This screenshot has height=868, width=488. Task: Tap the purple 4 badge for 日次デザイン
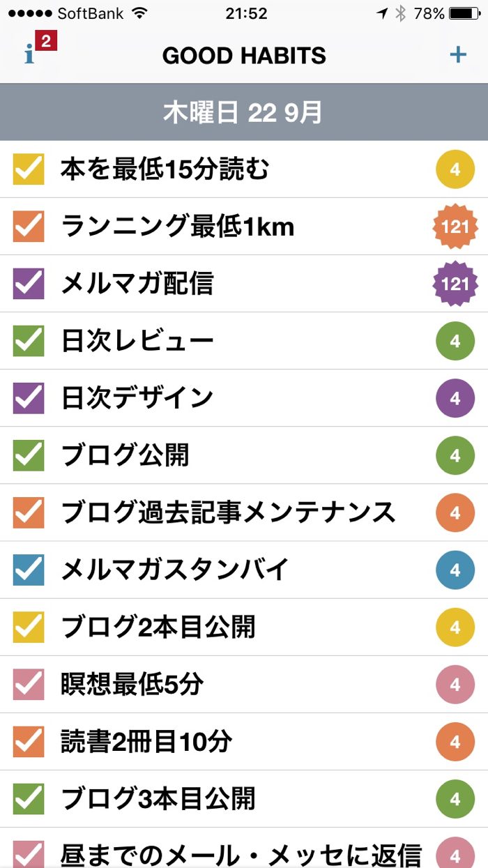(x=455, y=398)
